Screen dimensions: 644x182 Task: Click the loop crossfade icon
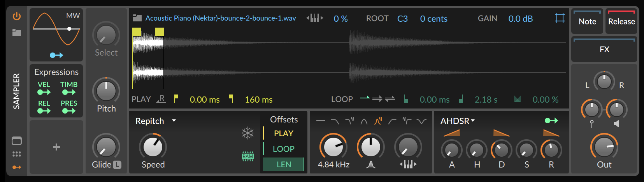click(x=518, y=99)
